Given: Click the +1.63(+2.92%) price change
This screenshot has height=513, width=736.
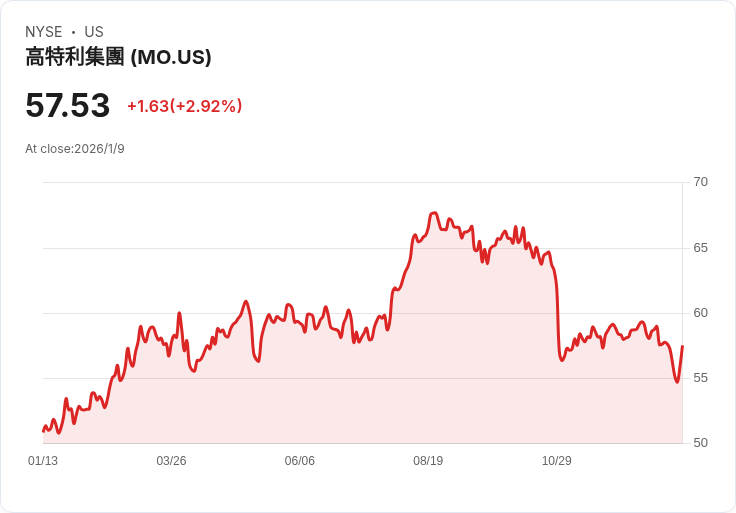Looking at the screenshot, I should (184, 106).
